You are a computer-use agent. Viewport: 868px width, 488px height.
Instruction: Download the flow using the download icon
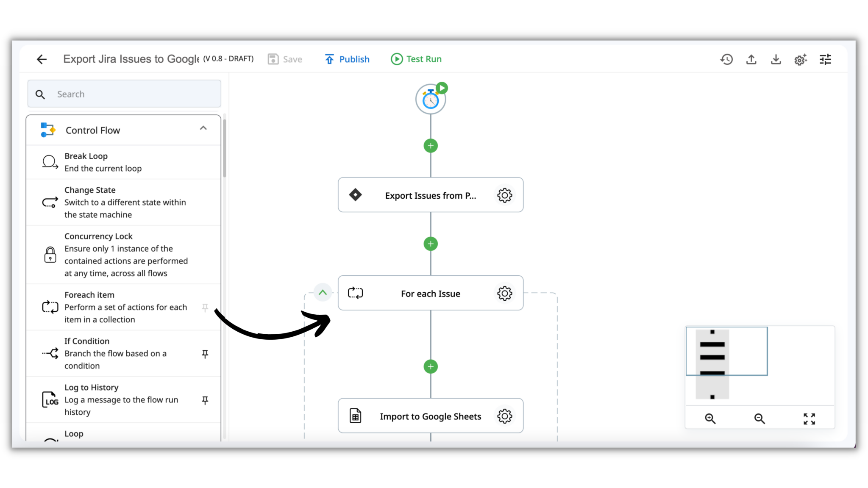click(776, 59)
